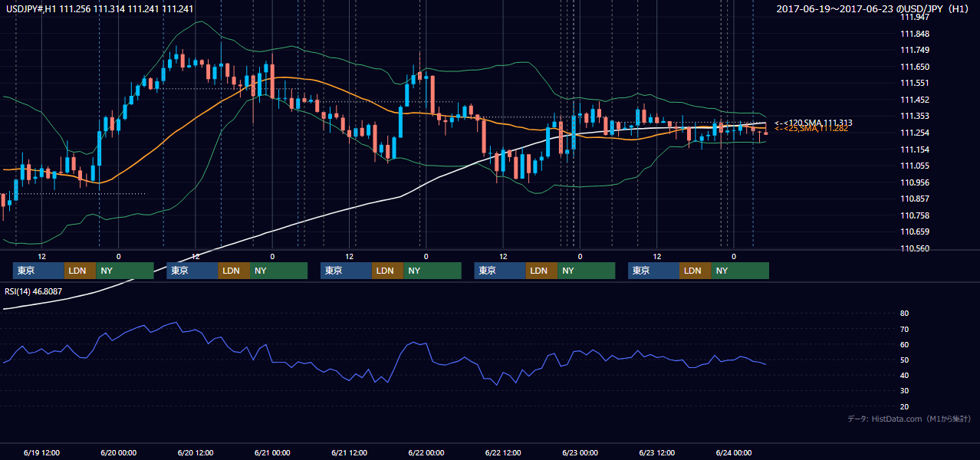Click RSI axis level 20
Screen dimensions: 980x460
pos(904,406)
